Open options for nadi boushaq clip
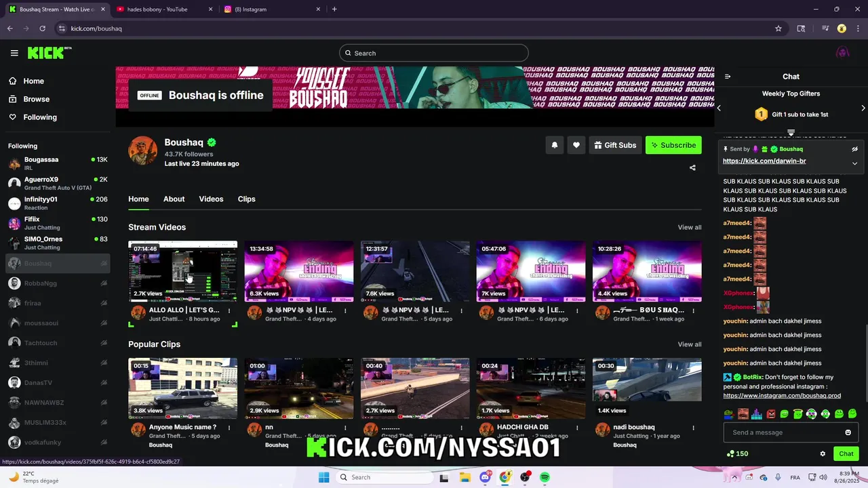This screenshot has width=868, height=488. [x=693, y=428]
